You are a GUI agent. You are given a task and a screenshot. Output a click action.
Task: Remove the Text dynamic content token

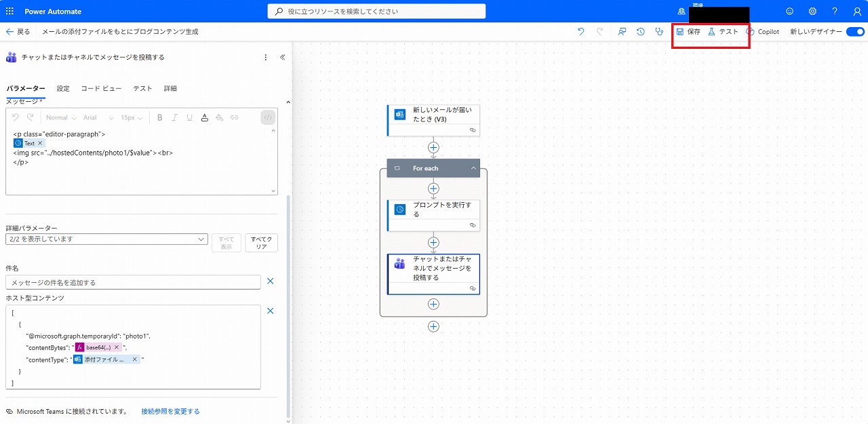(x=40, y=144)
